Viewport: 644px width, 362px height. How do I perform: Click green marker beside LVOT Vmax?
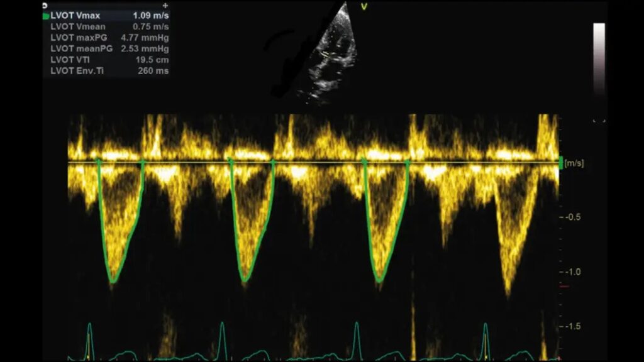coord(46,16)
